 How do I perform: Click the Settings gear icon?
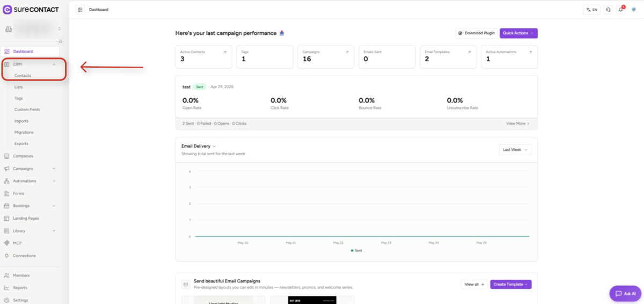point(6,300)
